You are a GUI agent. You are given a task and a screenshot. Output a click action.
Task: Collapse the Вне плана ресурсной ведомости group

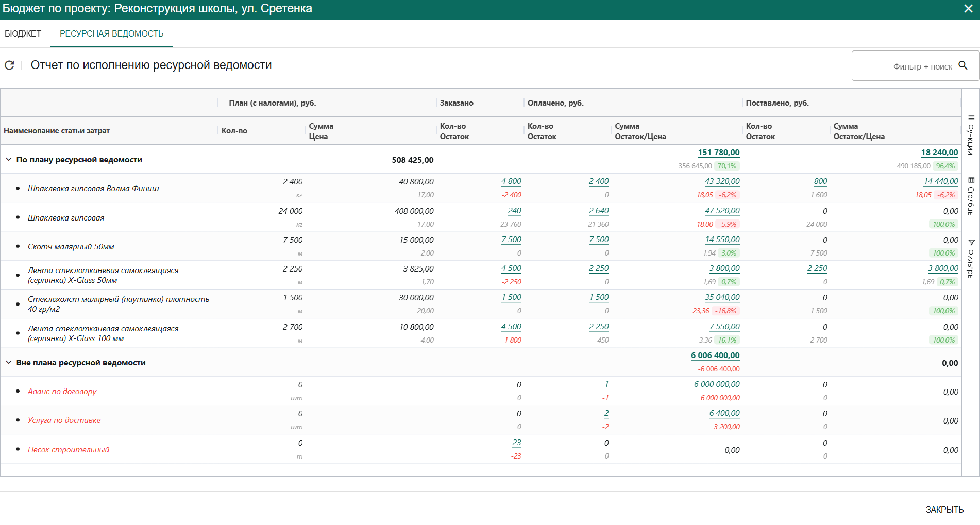point(9,363)
